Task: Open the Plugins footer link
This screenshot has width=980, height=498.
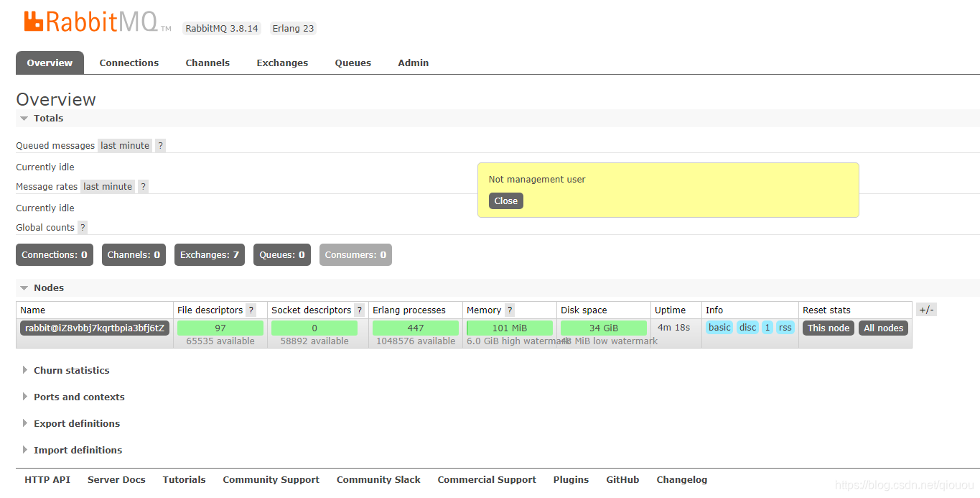Action: point(571,479)
